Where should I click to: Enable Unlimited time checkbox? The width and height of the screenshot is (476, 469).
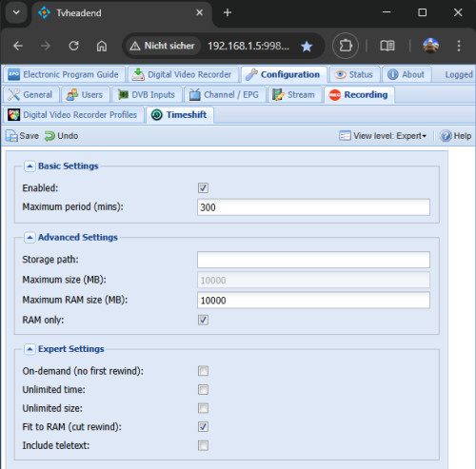[x=203, y=389]
